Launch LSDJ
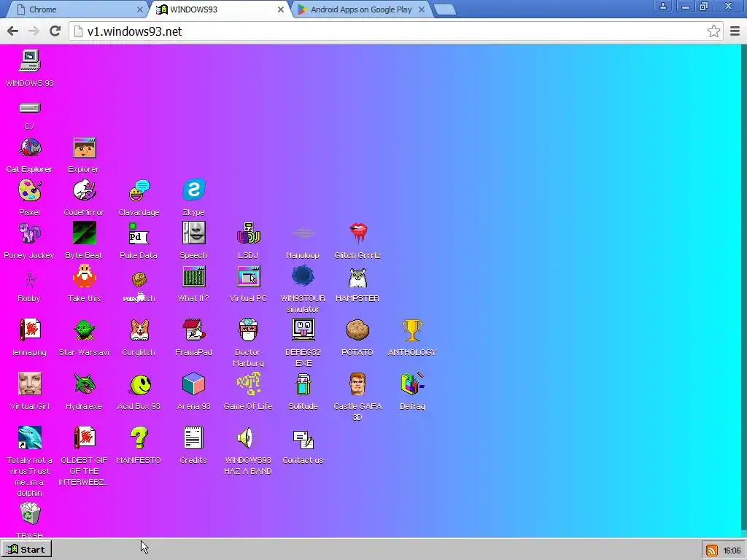This screenshot has width=747, height=560. tap(248, 233)
